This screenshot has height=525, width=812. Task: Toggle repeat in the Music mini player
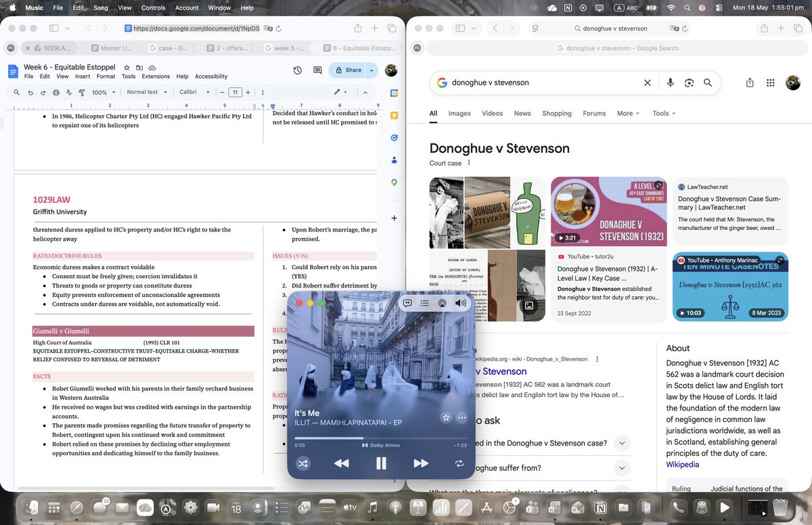(459, 463)
